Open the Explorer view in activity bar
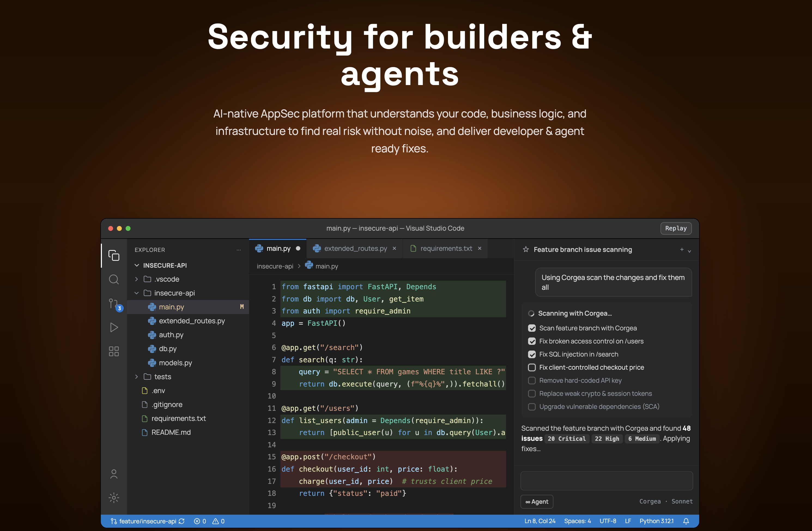Viewport: 812px width, 531px height. [114, 255]
